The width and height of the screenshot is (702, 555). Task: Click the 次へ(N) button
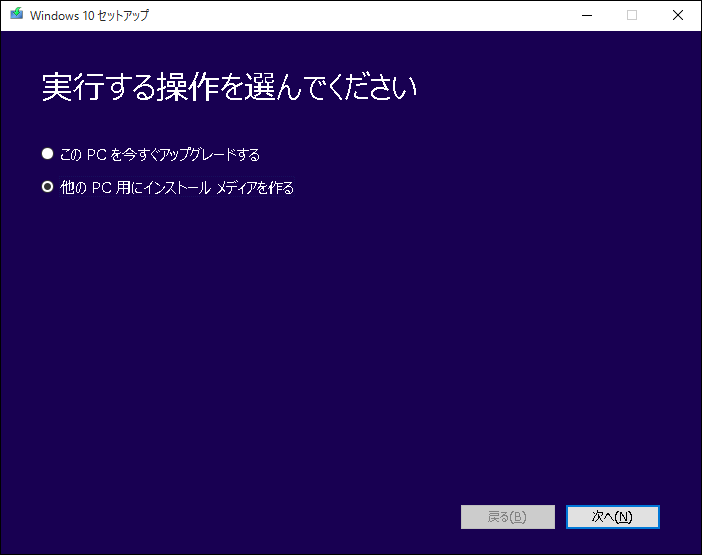coord(612,517)
